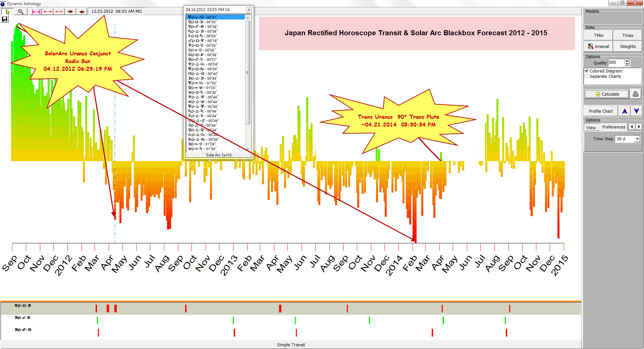Switch to the View tab
644x349 pixels.
point(591,128)
